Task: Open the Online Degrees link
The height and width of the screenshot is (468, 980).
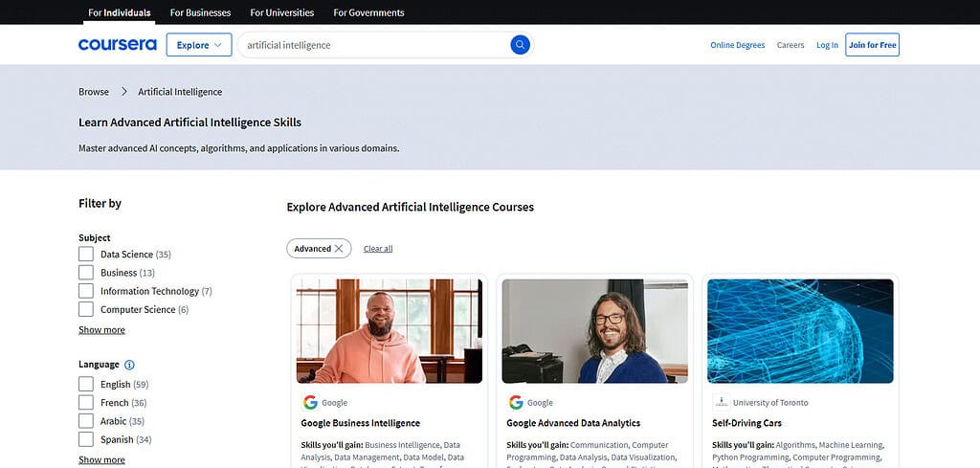Action: [738, 45]
